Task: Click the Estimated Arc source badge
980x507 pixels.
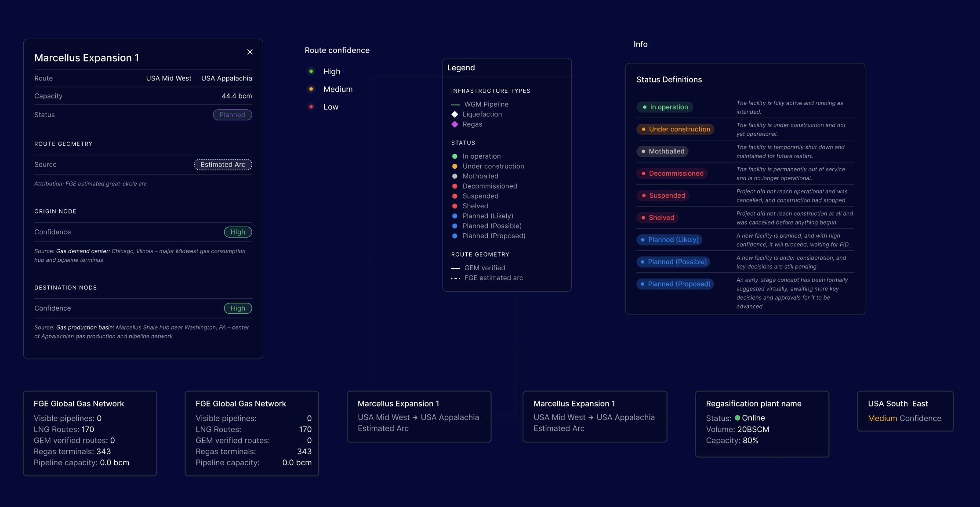Action: click(223, 164)
